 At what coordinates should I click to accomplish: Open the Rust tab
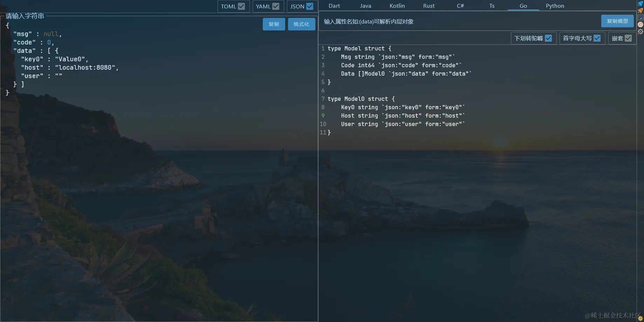[429, 6]
